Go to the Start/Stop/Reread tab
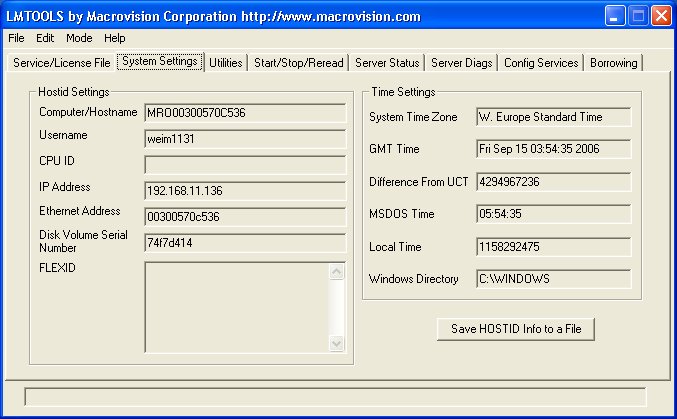The width and height of the screenshot is (677, 419). coord(298,63)
